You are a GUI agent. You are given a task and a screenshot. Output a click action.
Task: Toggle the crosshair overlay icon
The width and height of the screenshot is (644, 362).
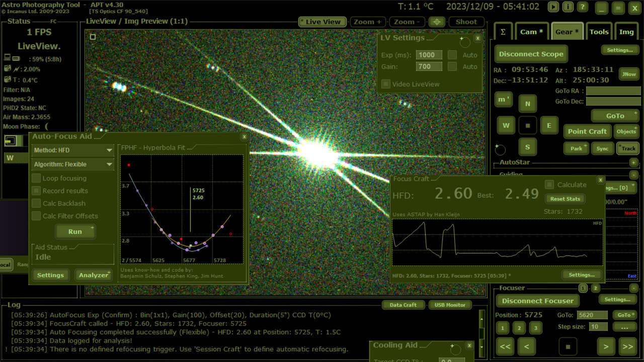438,22
